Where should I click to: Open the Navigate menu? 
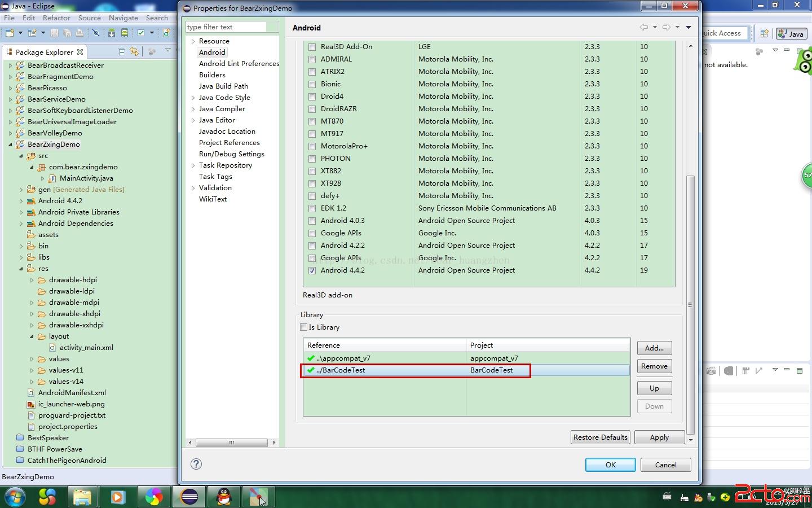coord(123,18)
